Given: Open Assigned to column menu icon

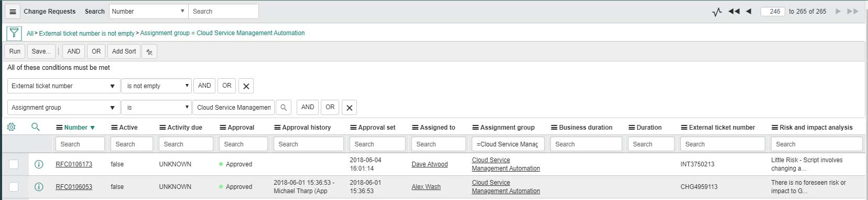Looking at the screenshot, I should (x=415, y=128).
